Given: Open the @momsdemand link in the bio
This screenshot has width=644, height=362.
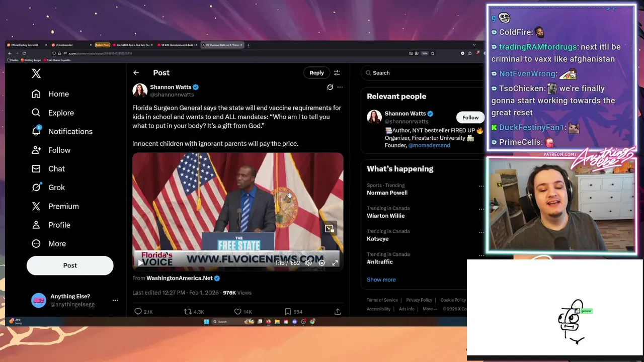Looking at the screenshot, I should pos(429,145).
